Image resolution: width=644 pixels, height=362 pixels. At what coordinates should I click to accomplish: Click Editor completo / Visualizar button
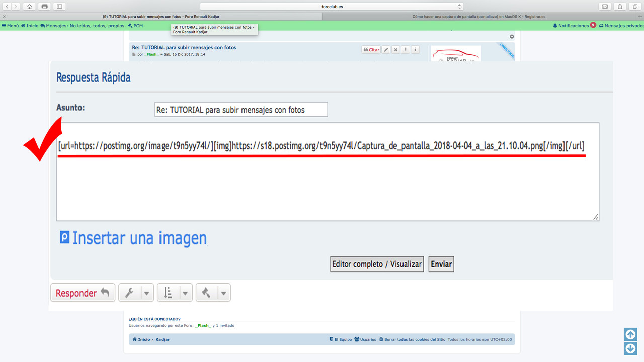coord(377,264)
